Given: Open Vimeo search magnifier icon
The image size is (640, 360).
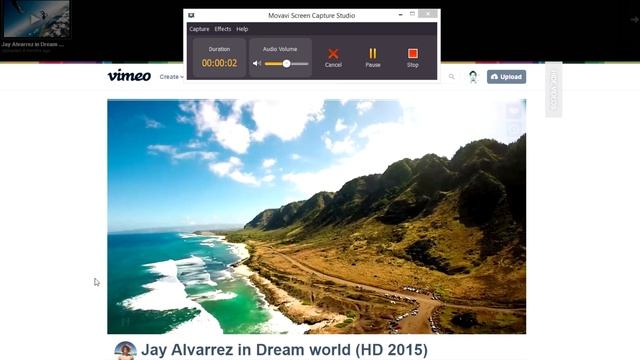Looking at the screenshot, I should 451,76.
